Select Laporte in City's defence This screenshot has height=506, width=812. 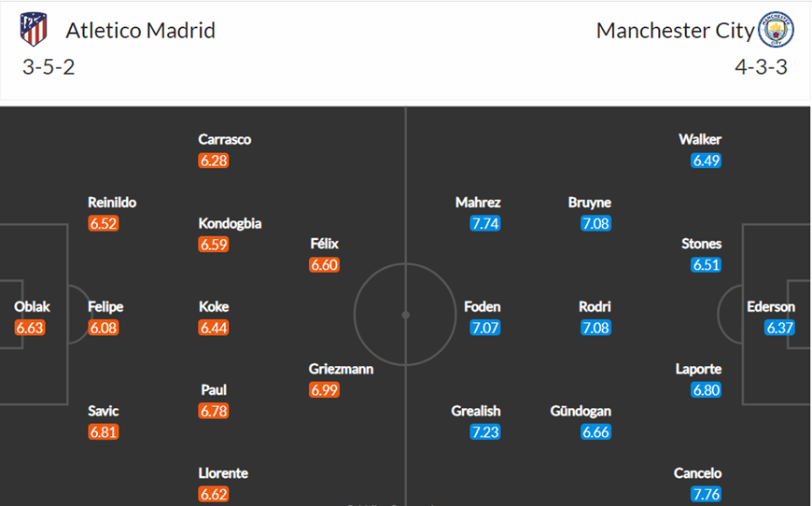tap(698, 369)
